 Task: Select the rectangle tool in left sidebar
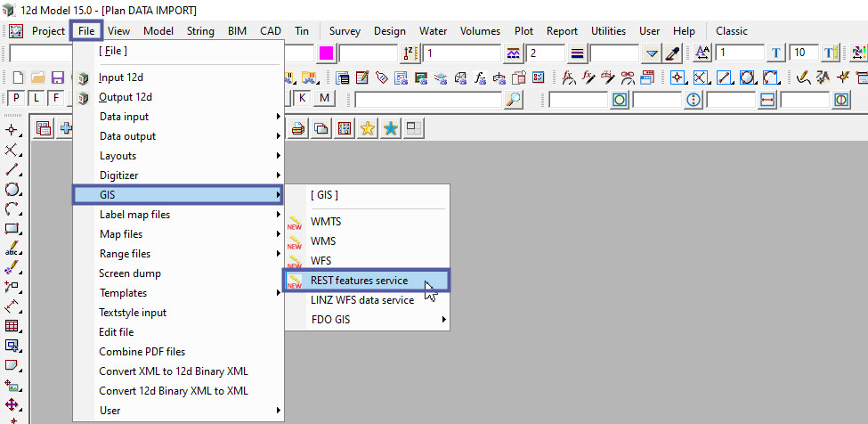coord(12,229)
